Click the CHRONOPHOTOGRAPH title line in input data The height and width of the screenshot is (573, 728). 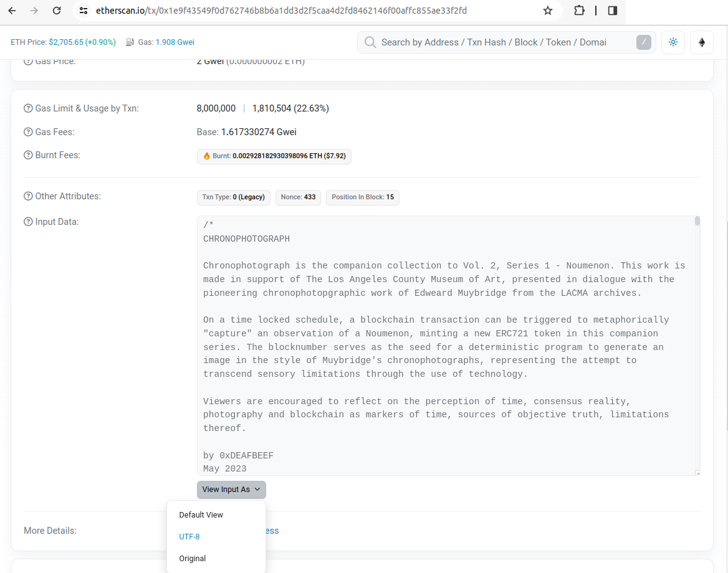click(247, 239)
